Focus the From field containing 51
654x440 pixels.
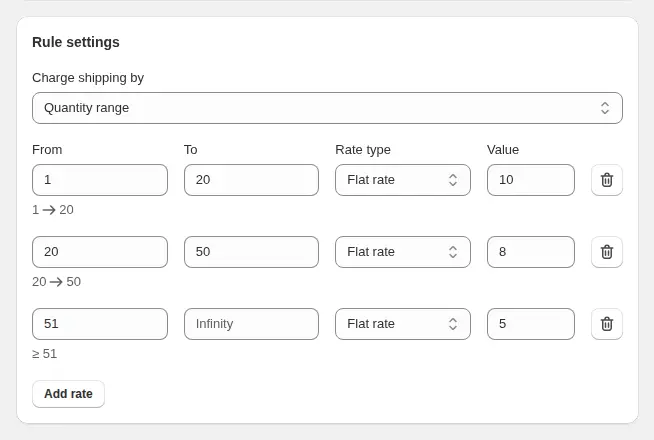tap(100, 324)
